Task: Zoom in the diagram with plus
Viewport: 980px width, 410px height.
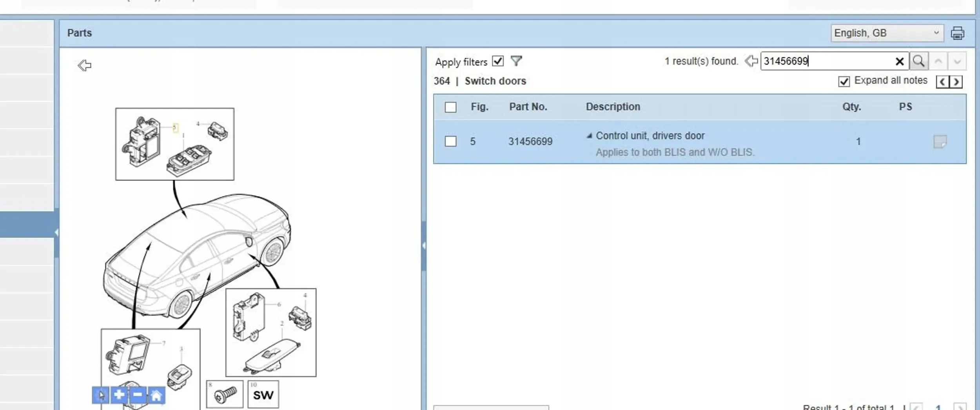Action: tap(119, 395)
